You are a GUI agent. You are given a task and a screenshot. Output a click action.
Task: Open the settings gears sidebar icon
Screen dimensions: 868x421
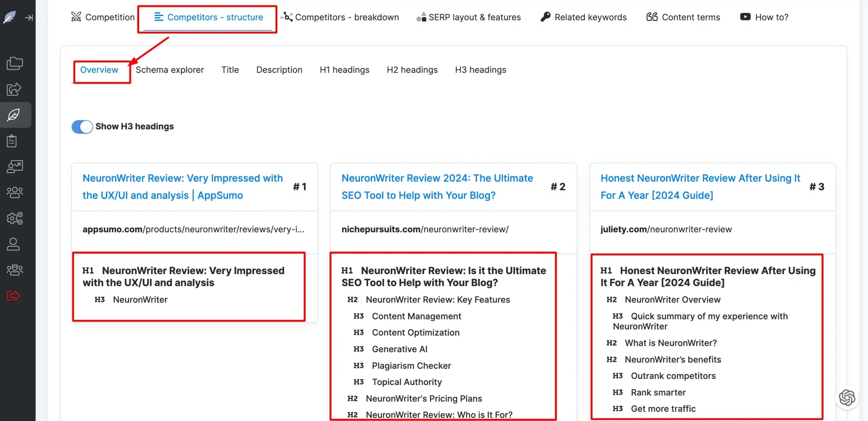point(15,218)
